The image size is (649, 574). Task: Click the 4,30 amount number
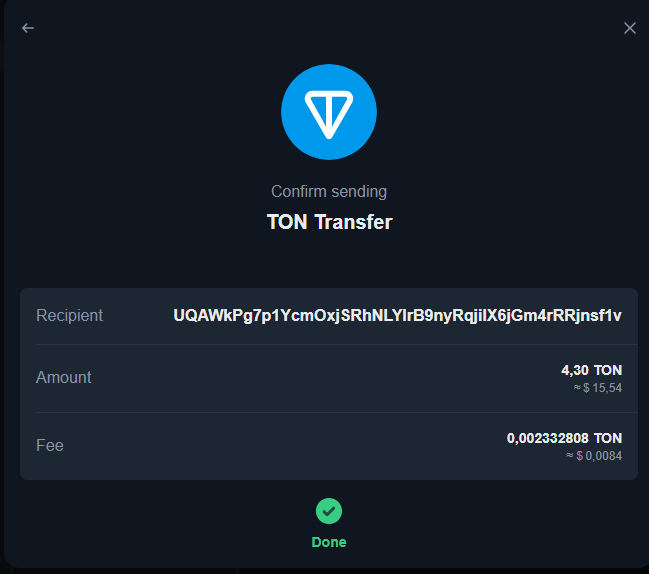574,370
